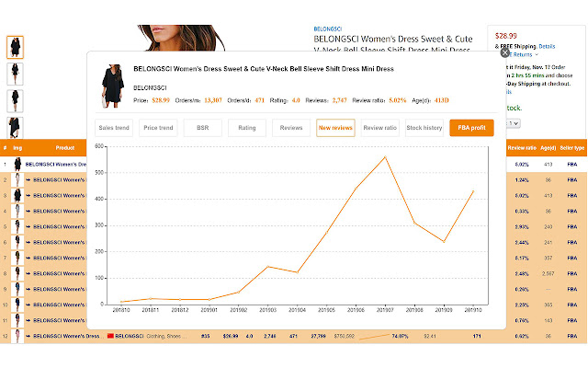Click the Orders/m value 13,307
This screenshot has height=368, width=588.
pyautogui.click(x=213, y=100)
